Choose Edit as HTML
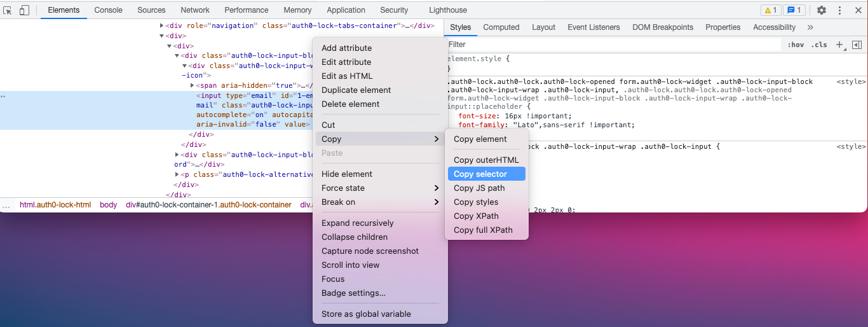This screenshot has width=868, height=327. pos(380,76)
